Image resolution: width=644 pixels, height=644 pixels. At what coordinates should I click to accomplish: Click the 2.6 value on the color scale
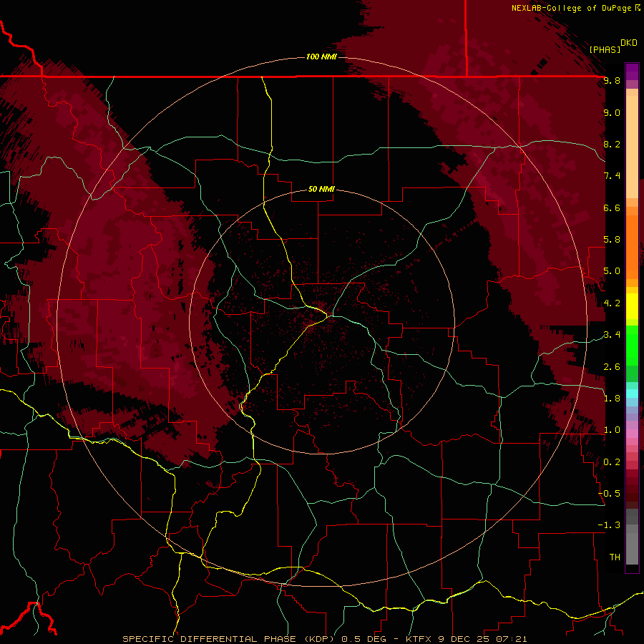[x=612, y=367]
